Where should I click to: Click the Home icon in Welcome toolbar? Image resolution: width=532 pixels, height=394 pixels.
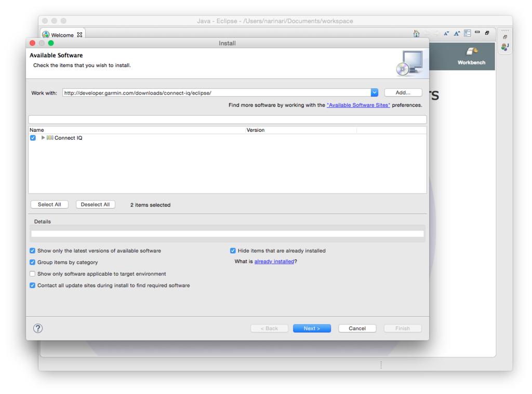[x=416, y=33]
